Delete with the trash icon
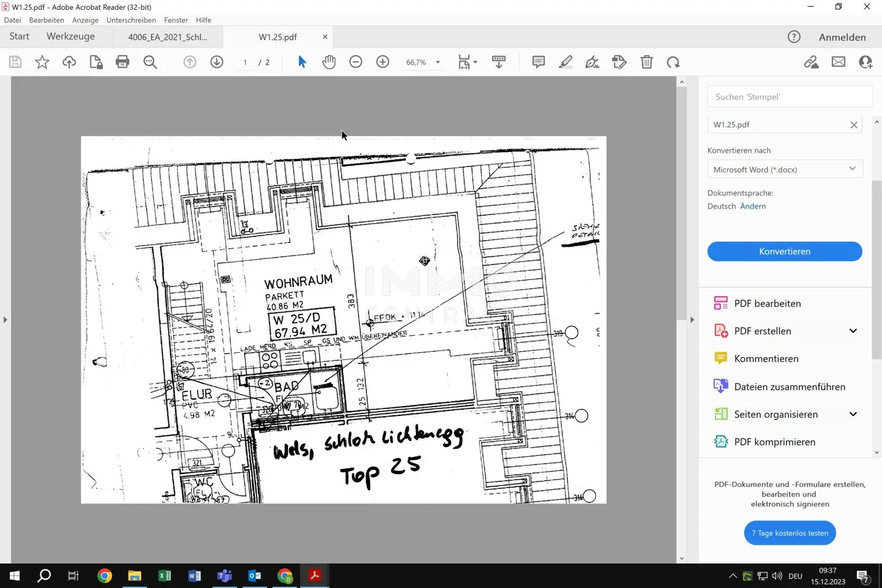 pyautogui.click(x=646, y=62)
